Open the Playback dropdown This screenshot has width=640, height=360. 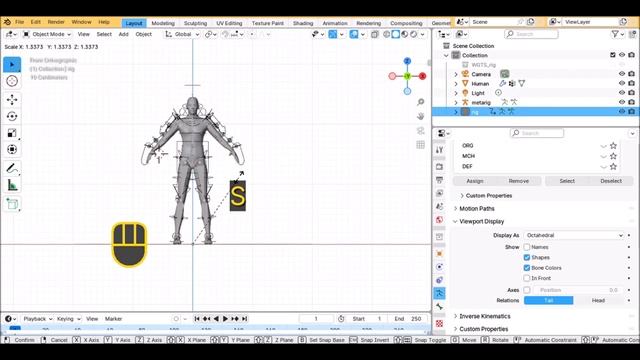(x=38, y=319)
